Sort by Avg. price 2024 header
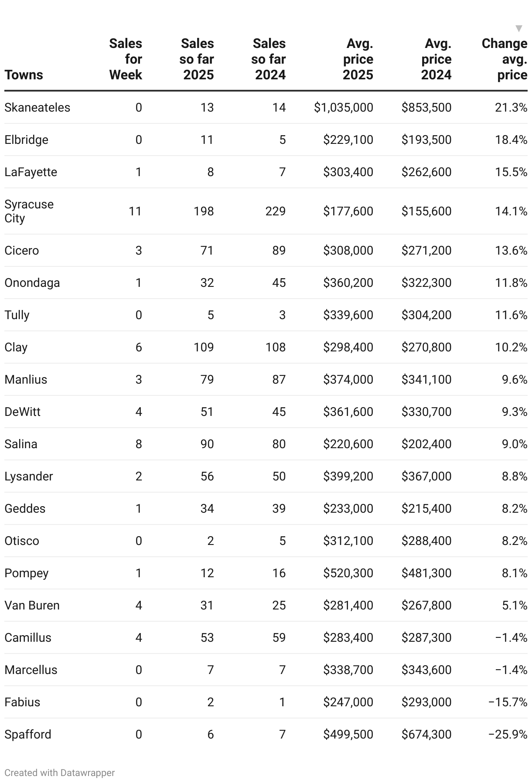532x783 pixels. (437, 59)
